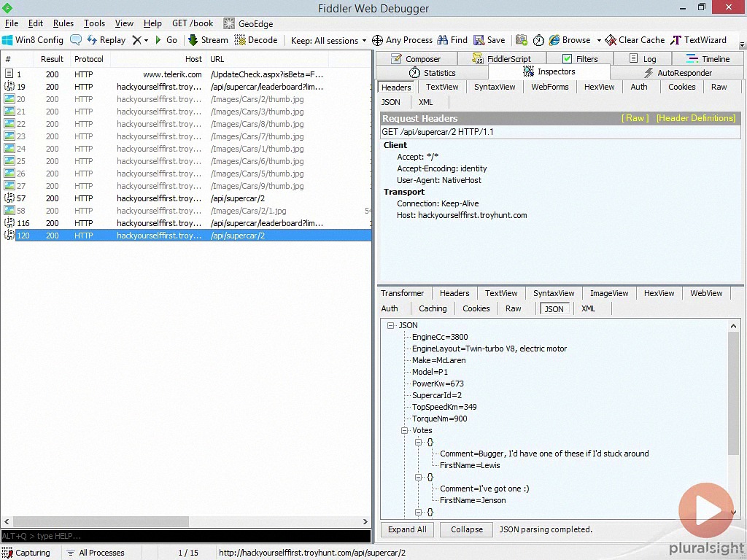747x560 pixels.
Task: Collapse the Jenson comment object node
Action: [x=418, y=477]
